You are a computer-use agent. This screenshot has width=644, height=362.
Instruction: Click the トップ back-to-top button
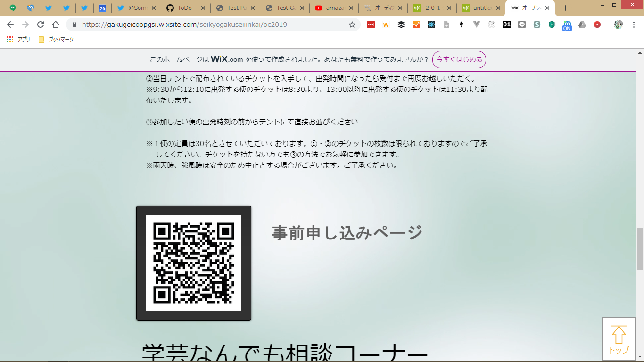(619, 339)
